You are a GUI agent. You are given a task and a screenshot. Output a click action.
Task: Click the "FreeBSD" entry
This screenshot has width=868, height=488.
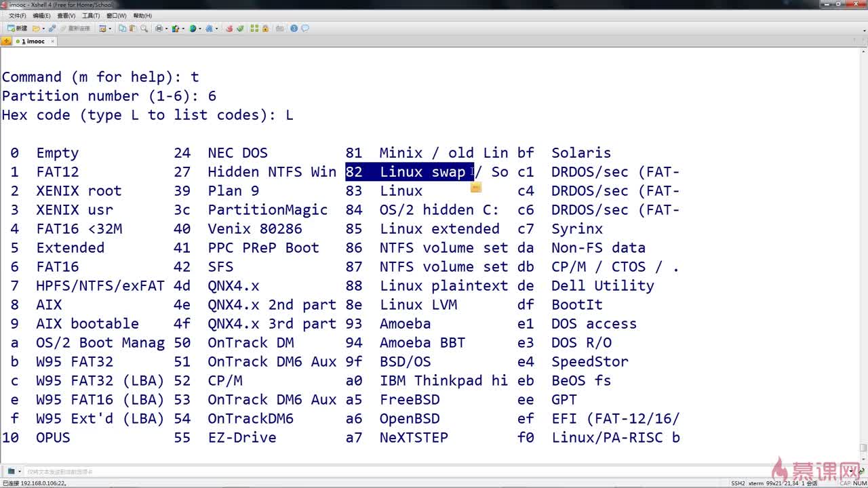(x=410, y=400)
